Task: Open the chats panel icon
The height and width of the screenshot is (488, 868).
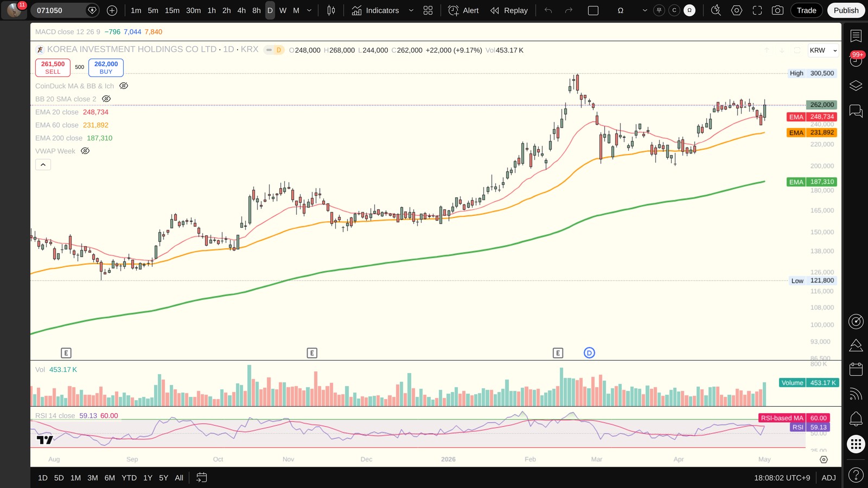Action: (x=856, y=111)
